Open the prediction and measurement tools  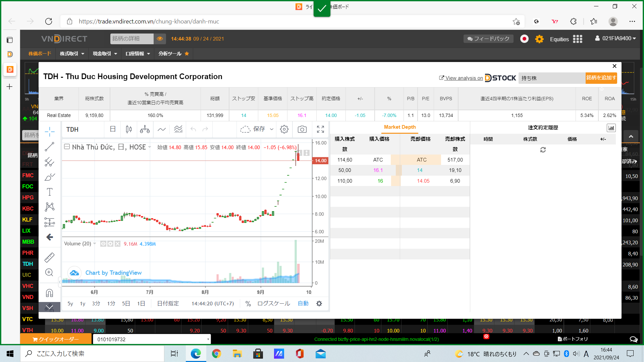pyautogui.click(x=50, y=222)
